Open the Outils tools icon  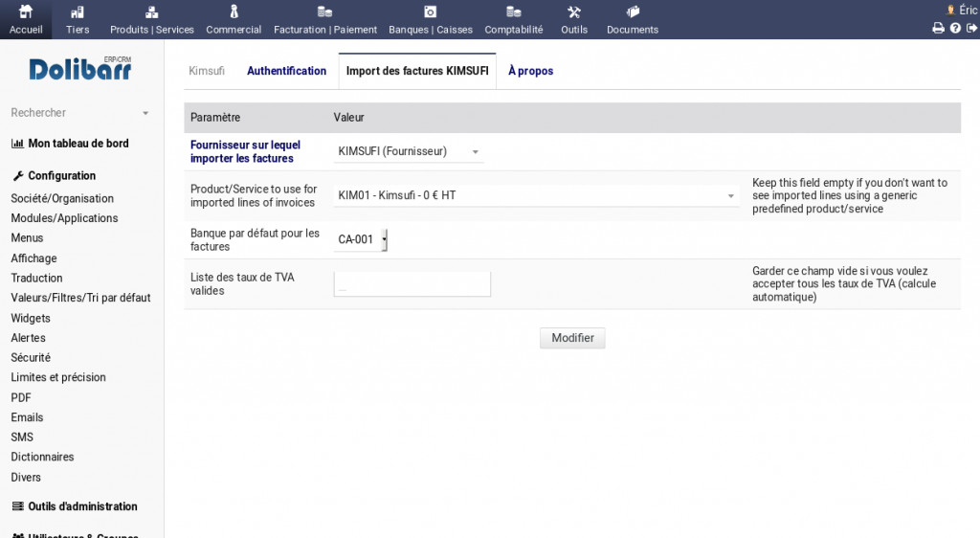(574, 12)
